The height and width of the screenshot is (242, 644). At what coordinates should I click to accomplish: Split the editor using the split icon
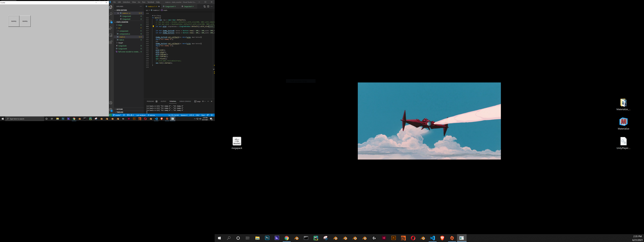pos(208,6)
